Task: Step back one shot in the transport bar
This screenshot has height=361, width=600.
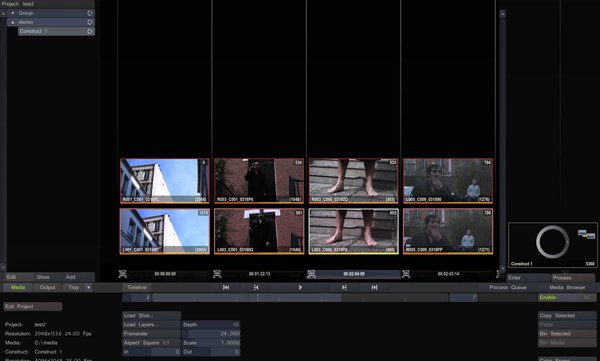Action: [256, 287]
